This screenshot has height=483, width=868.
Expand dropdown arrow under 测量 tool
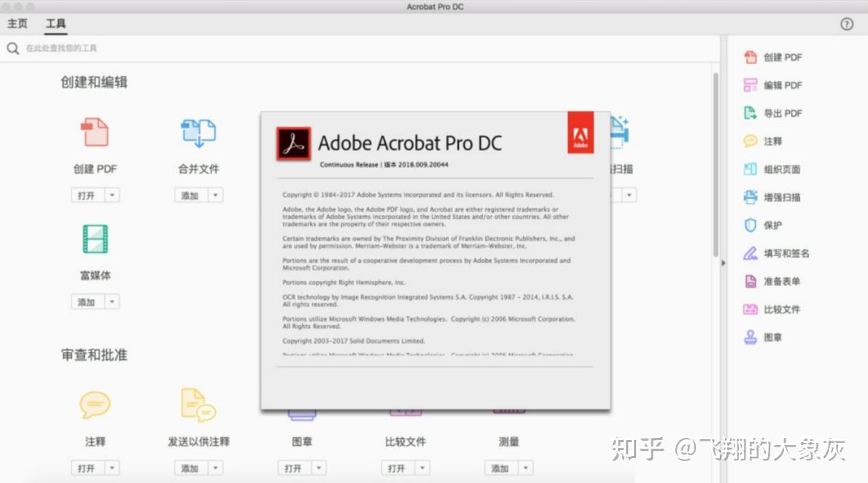(526, 468)
